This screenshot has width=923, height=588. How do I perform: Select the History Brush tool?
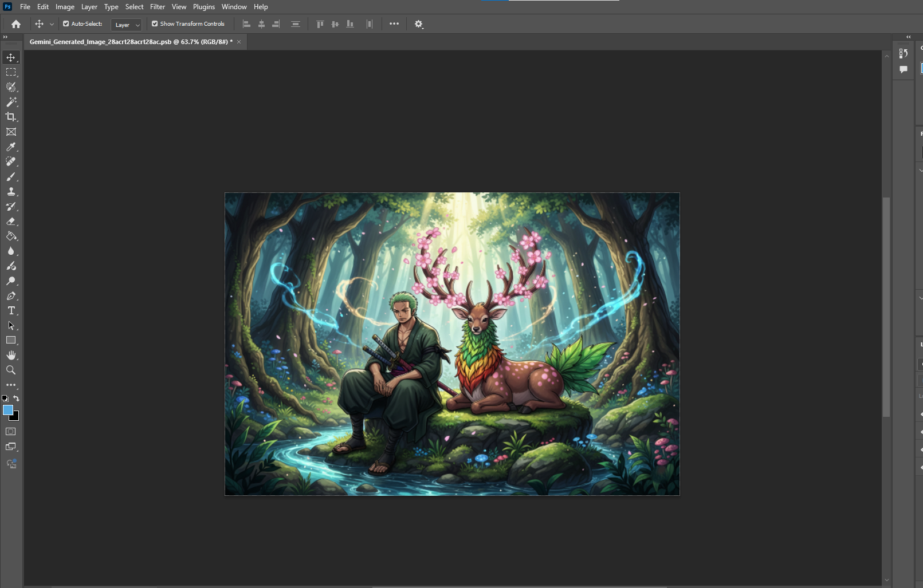point(11,206)
